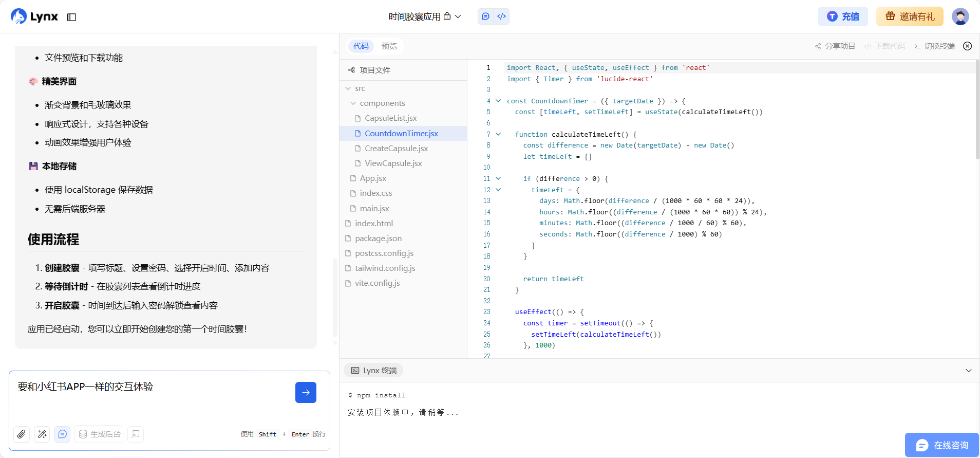Close the code panel with X icon
Screen dimensions: 980x458
click(967, 46)
